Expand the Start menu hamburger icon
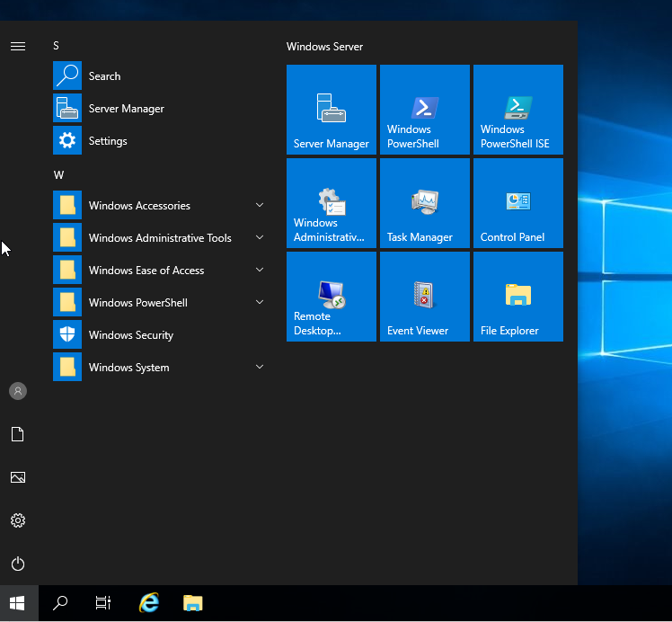The width and height of the screenshot is (672, 622). pos(18,46)
